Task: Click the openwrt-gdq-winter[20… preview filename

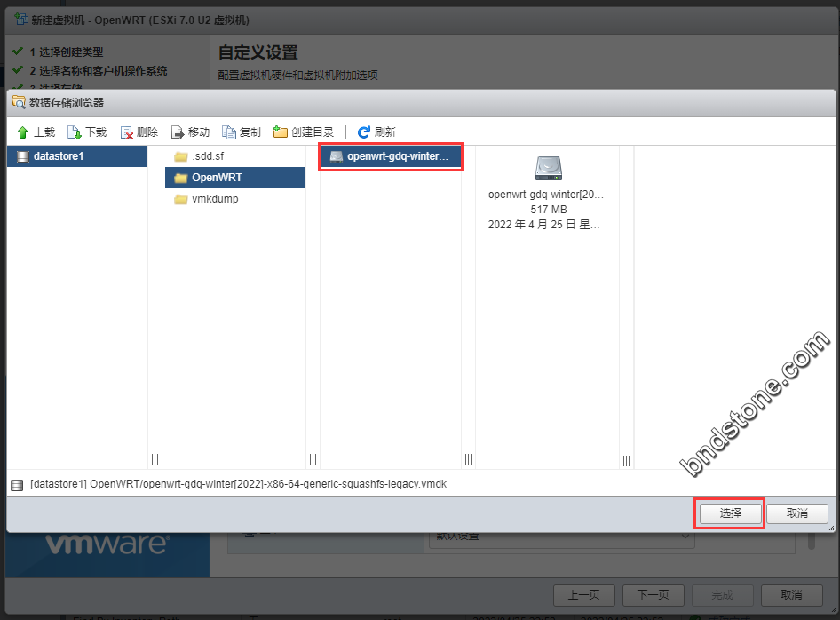Action: pyautogui.click(x=546, y=194)
